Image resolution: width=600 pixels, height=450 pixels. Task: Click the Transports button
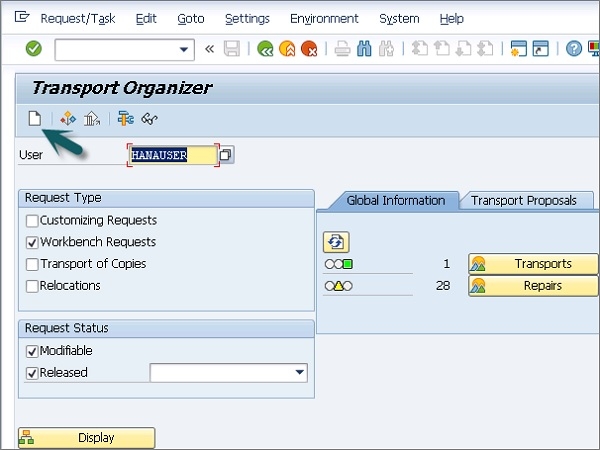point(533,264)
